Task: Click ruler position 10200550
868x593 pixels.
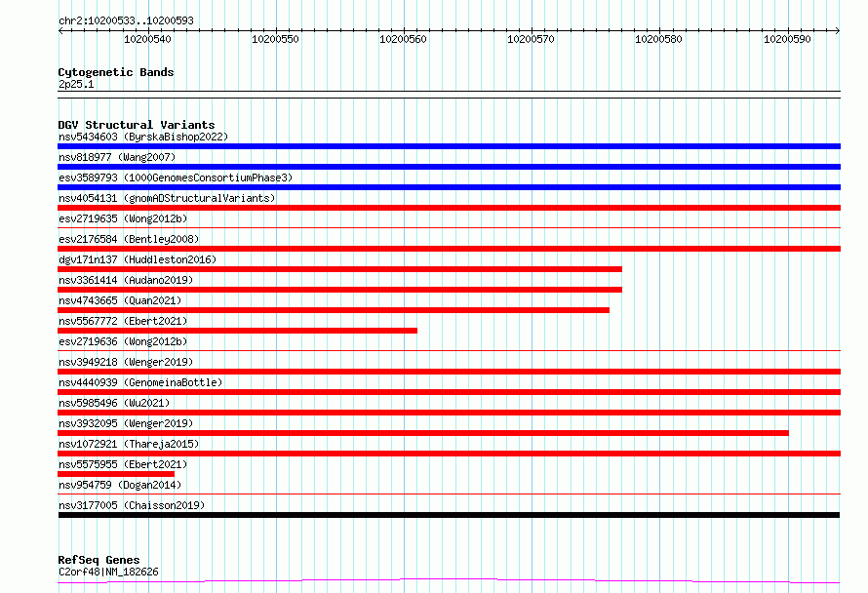Action: point(275,39)
